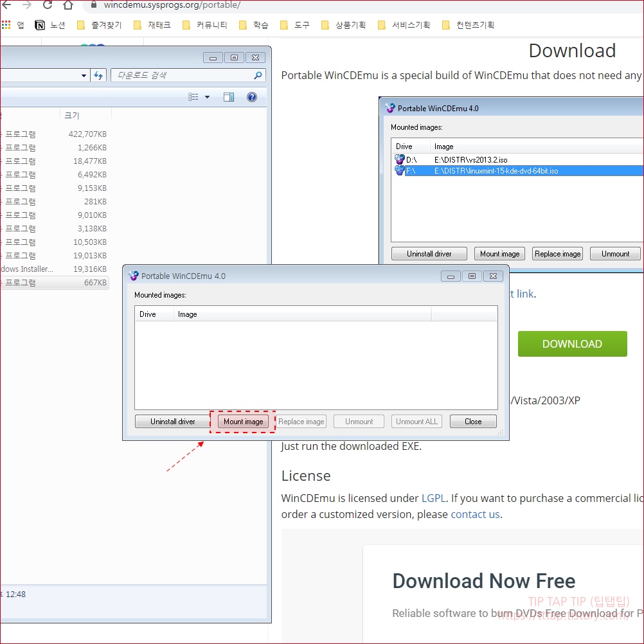Select the file row sized 18,477KB
644x644 pixels.
pyautogui.click(x=54, y=161)
